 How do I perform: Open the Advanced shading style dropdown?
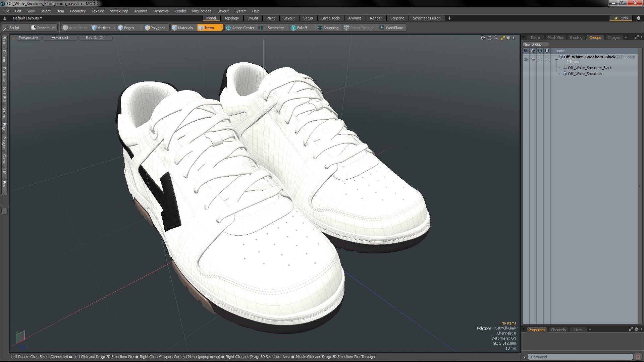click(60, 38)
